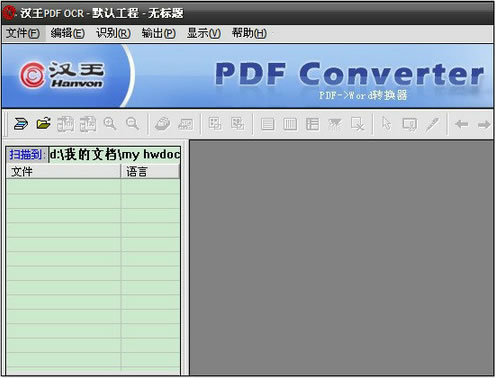Click the horizontal text layout icon
Image resolution: width=495 pixels, height=378 pixels.
(267, 124)
